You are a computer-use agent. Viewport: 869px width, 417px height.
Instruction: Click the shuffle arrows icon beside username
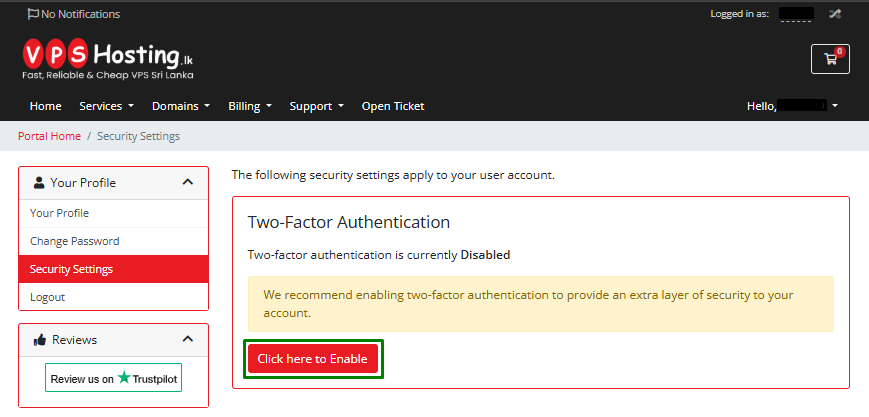(x=835, y=14)
